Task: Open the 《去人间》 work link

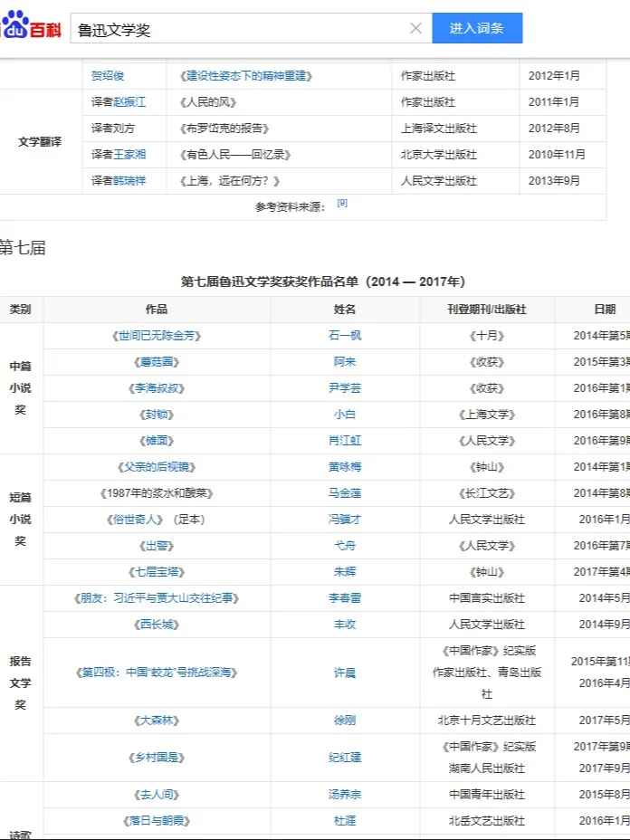Action: (x=157, y=795)
